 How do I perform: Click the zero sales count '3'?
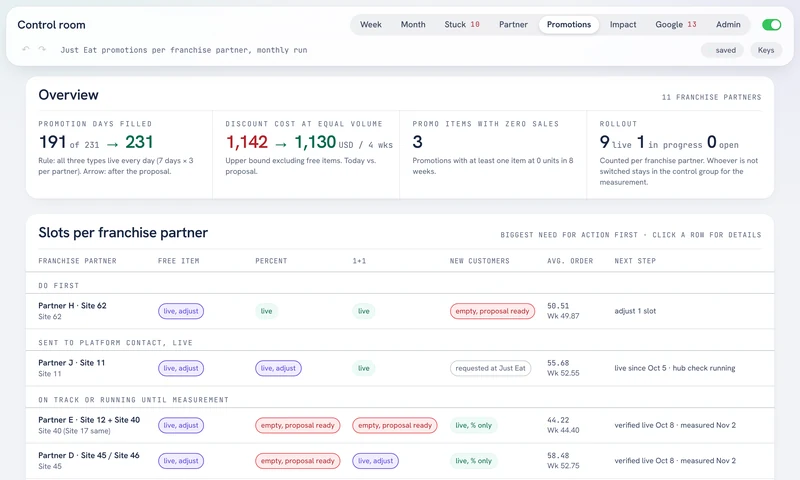pos(417,142)
